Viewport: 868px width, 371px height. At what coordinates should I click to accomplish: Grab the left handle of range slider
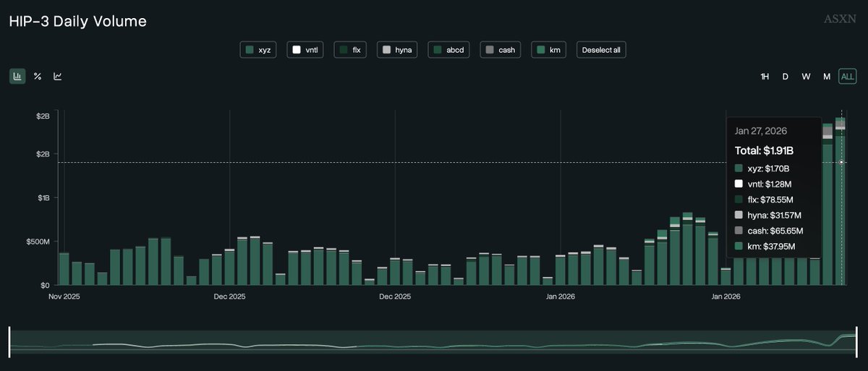click(9, 341)
